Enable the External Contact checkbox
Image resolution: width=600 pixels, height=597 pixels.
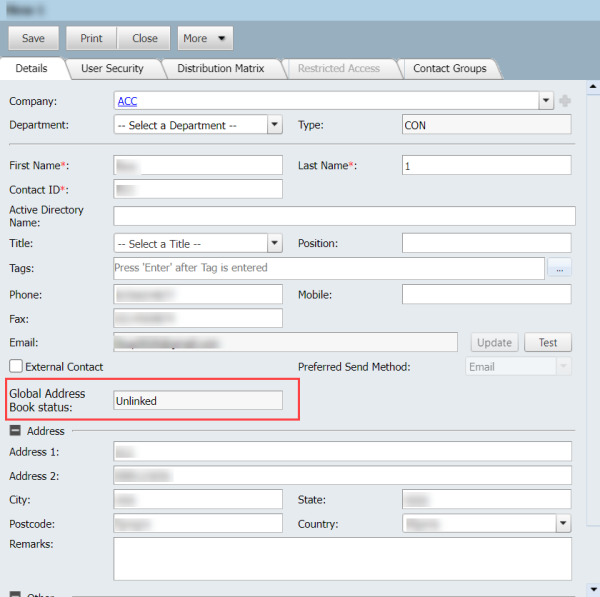[16, 367]
